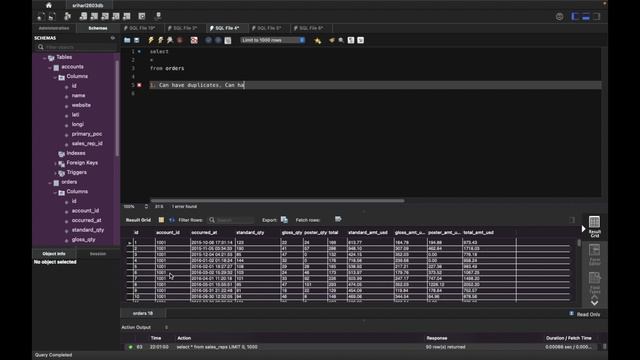This screenshot has width=640, height=360.
Task: Toggle word wrapping in the editor
Action: tap(360, 40)
